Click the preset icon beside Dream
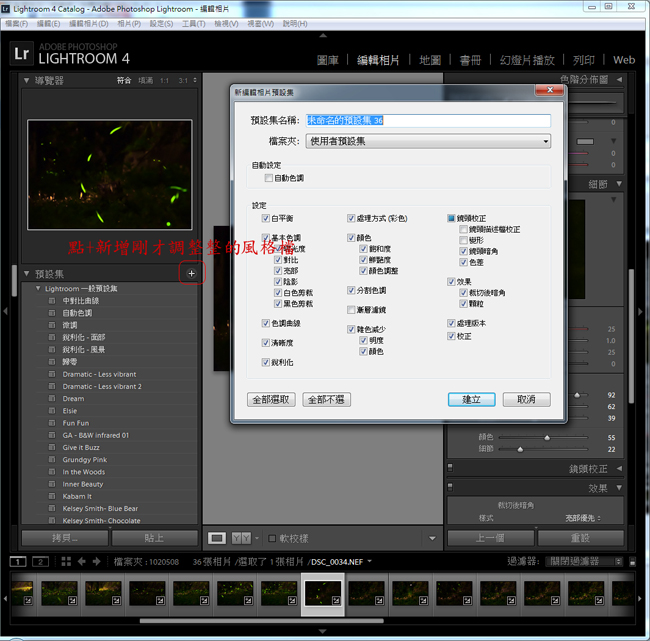 52,398
